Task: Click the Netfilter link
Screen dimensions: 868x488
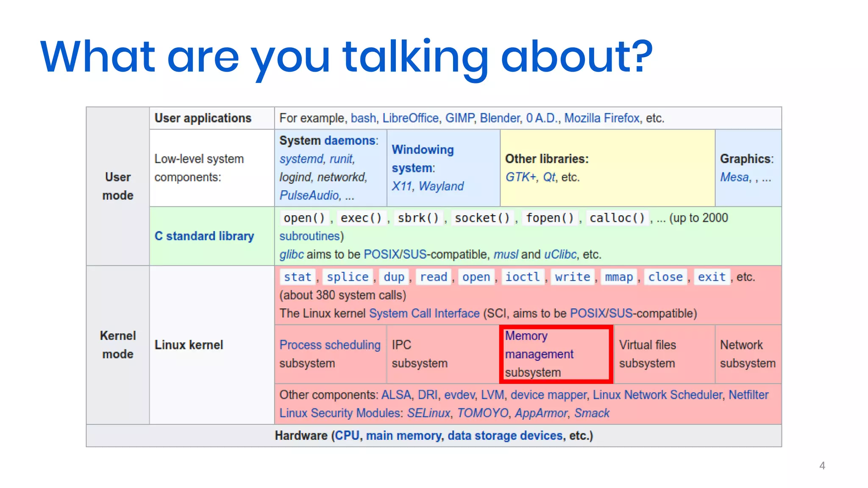Action: click(748, 395)
